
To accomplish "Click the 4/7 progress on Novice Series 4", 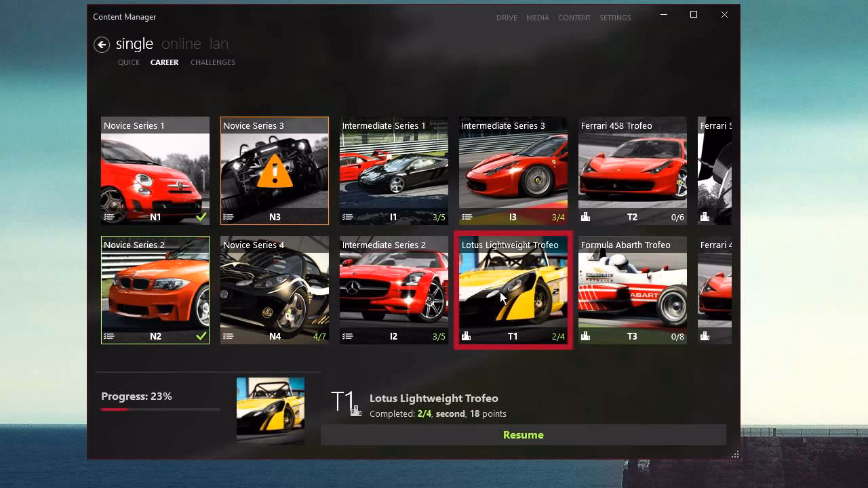I will [319, 337].
